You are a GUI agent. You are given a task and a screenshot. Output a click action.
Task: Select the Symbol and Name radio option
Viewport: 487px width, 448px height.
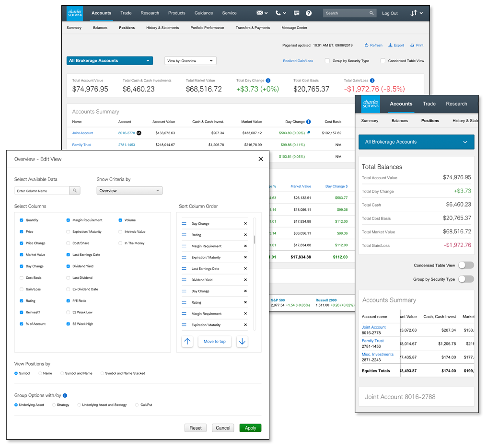pos(62,373)
